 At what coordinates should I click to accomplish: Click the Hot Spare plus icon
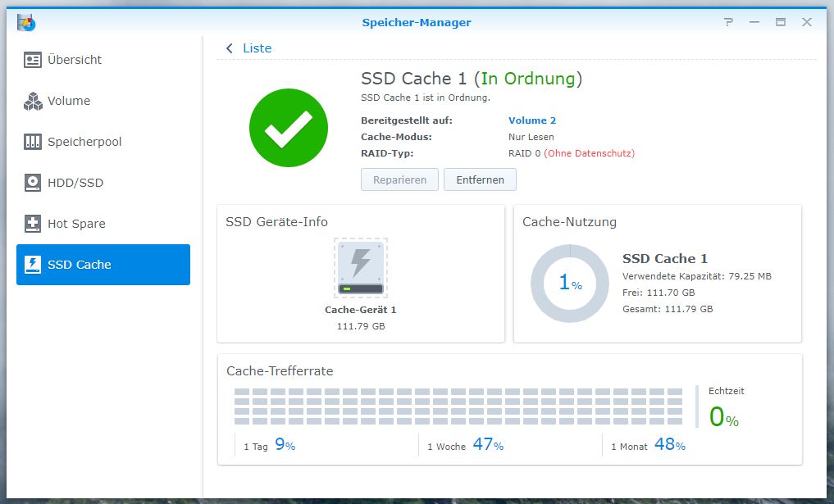click(x=33, y=224)
